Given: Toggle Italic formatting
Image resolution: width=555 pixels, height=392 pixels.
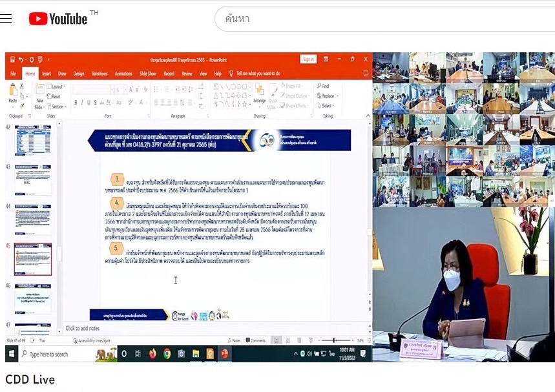Looking at the screenshot, I should (82, 103).
